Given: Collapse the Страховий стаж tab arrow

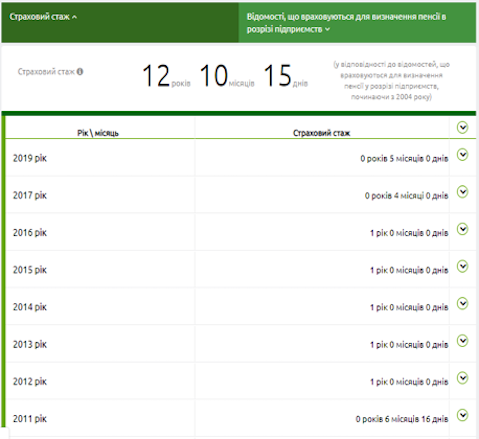Looking at the screenshot, I should (x=74, y=17).
